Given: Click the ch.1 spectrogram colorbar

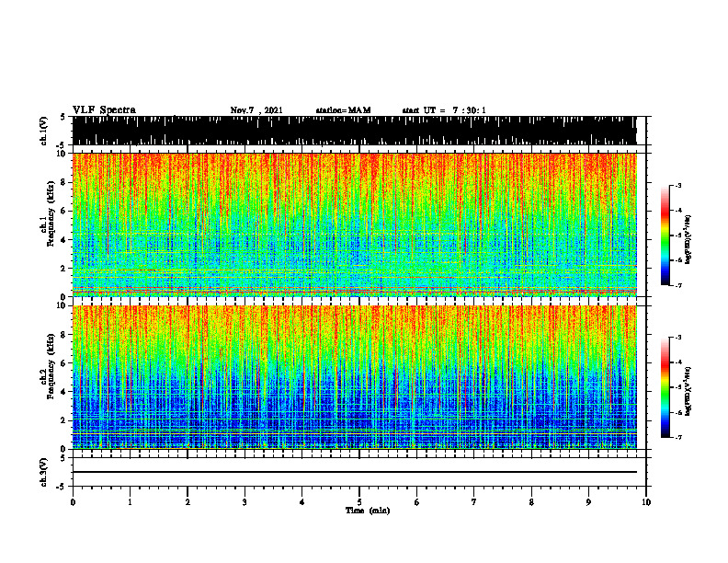Looking at the screenshot, I should [665, 236].
